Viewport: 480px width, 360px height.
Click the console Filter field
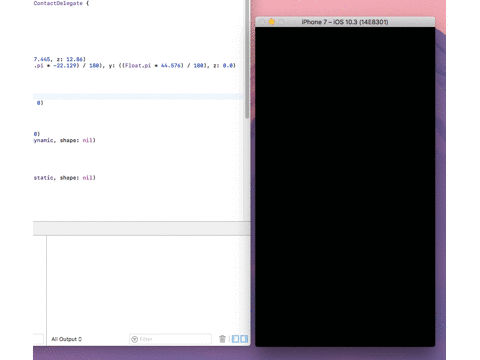(170, 339)
